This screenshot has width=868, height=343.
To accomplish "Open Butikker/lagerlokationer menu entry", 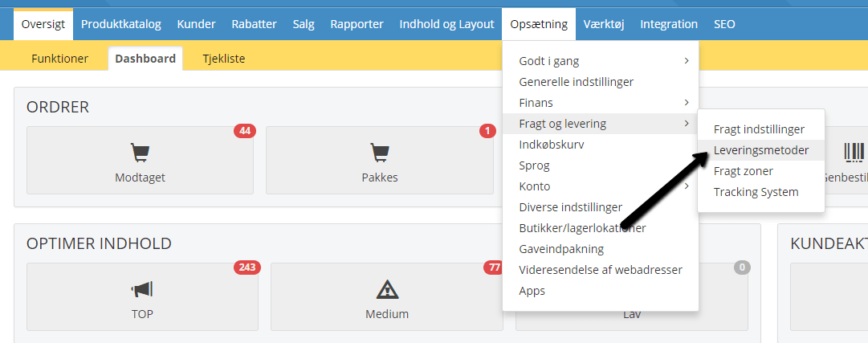I will (x=601, y=228).
